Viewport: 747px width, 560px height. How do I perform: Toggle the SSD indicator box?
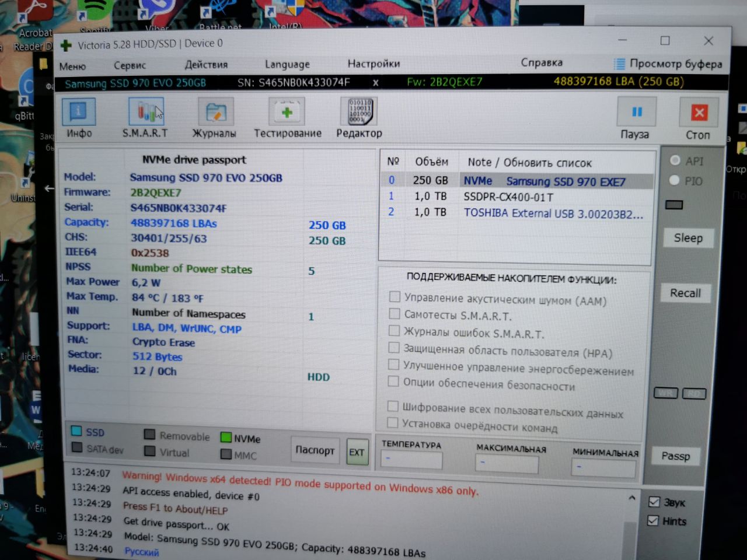[x=76, y=431]
